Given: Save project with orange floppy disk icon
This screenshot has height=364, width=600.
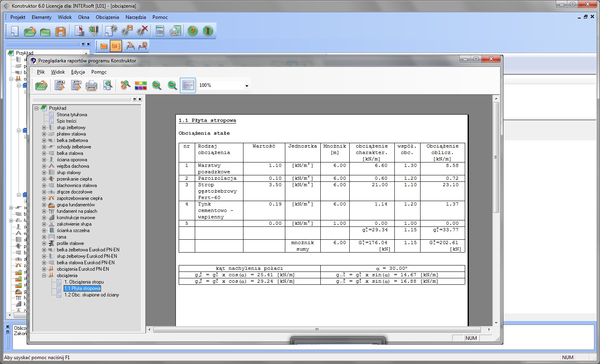Looking at the screenshot, I should 60,31.
